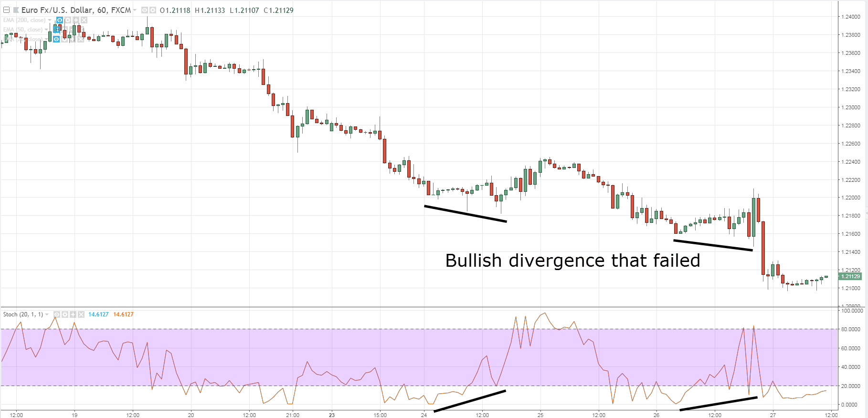Open the gear settings for EMA (200, close)
This screenshot has height=418, width=868.
tap(68, 20)
